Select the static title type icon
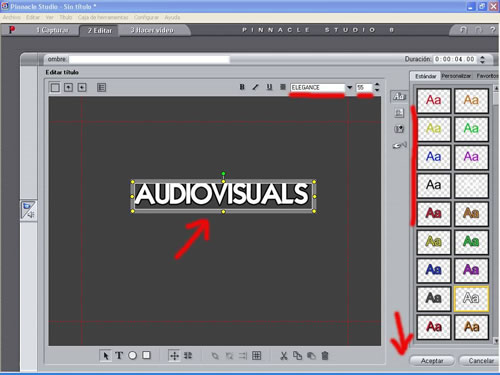The width and height of the screenshot is (500, 375). 55,88
